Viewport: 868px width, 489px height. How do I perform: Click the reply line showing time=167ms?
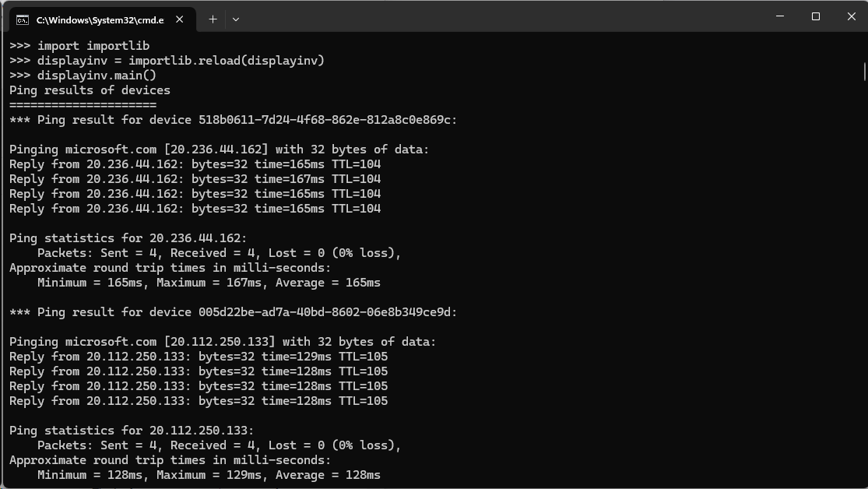point(195,179)
